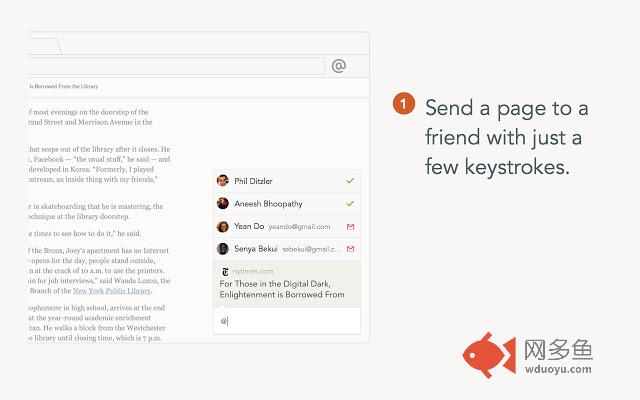640x400 pixels.
Task: Click Gmail icon in Yean Do row
Action: pyautogui.click(x=350, y=227)
